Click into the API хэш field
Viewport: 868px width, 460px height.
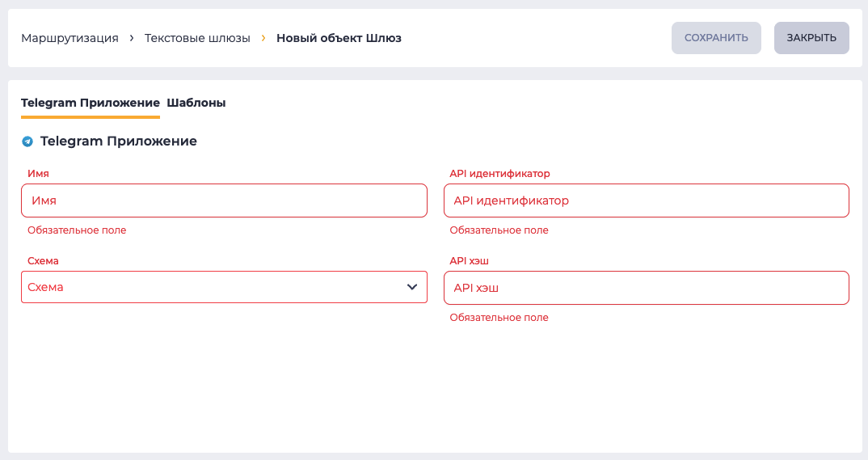[646, 288]
